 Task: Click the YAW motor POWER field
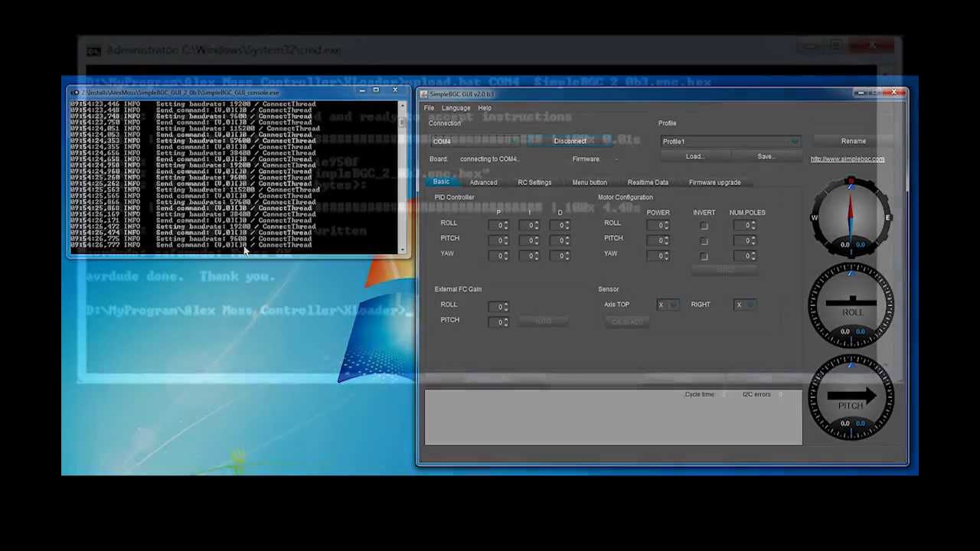(658, 256)
